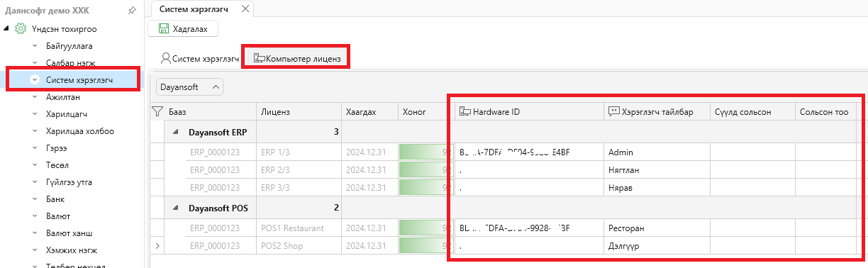Open Харилцагч in the sidebar tree
The image size is (868, 268).
(x=66, y=113)
